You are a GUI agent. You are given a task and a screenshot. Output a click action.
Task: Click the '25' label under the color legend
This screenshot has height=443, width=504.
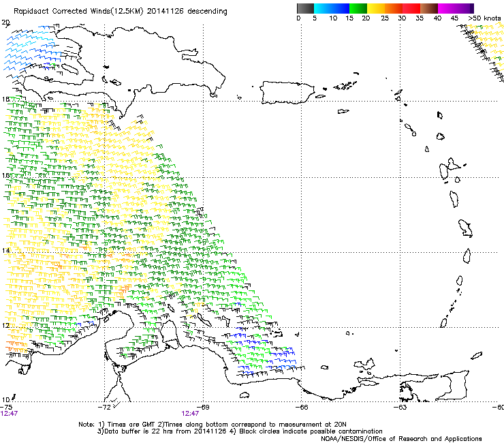[x=385, y=18]
